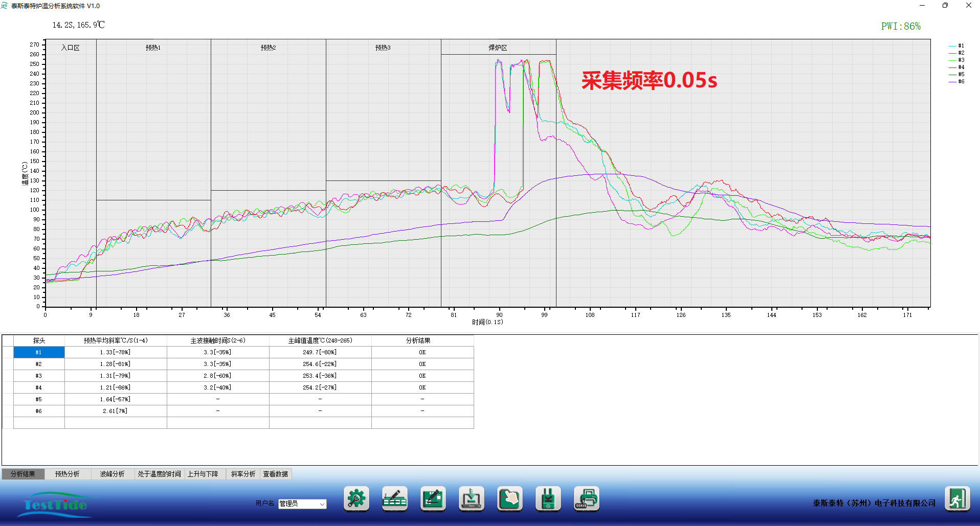The height and width of the screenshot is (526, 980).
Task: Click the print curve printer icon
Action: pyautogui.click(x=586, y=498)
